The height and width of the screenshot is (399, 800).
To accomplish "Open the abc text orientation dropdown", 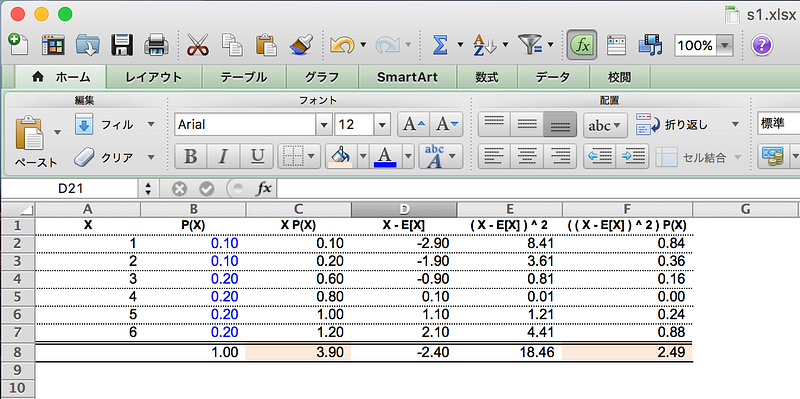I will pyautogui.click(x=605, y=125).
